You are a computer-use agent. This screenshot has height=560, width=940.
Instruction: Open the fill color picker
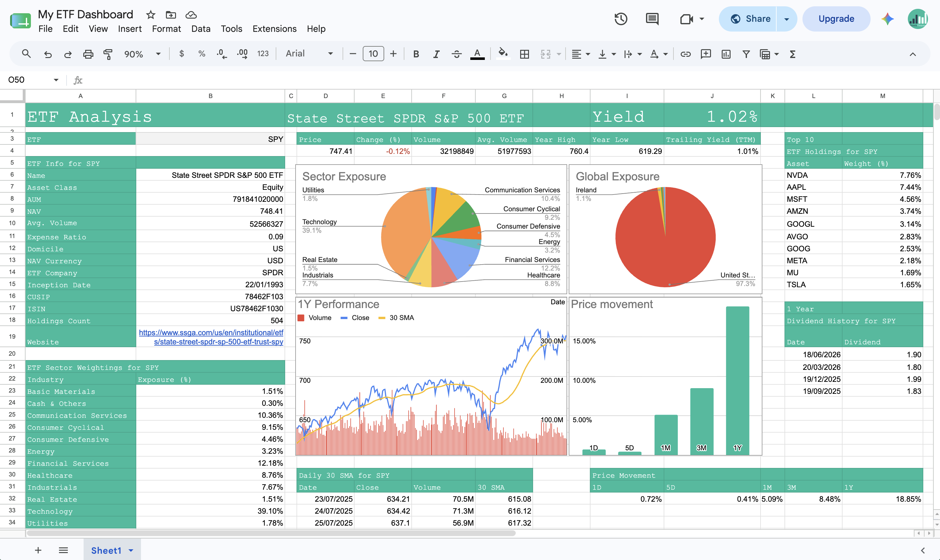pyautogui.click(x=503, y=54)
